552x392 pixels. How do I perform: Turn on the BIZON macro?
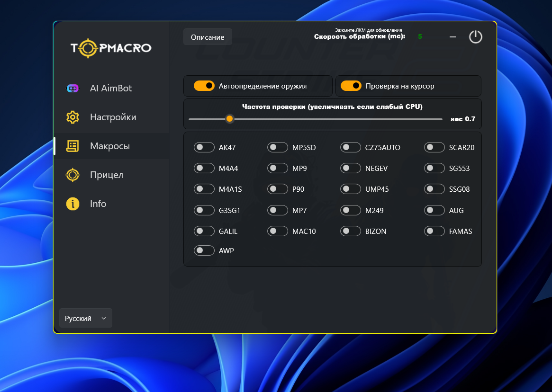point(351,231)
